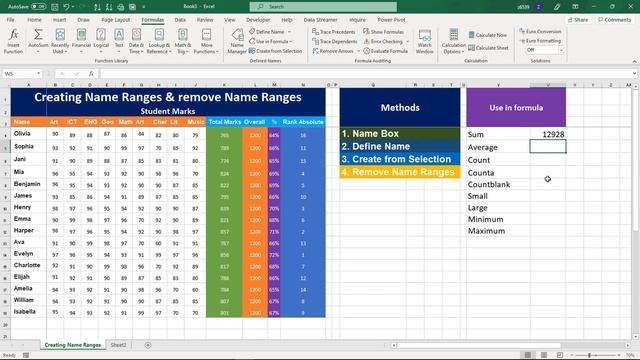The image size is (640, 360).
Task: Add a new sheet with plus button
Action: click(x=148, y=345)
